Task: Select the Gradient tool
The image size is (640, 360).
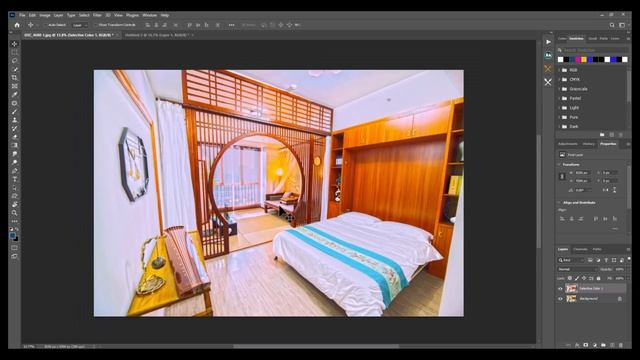Action: pyautogui.click(x=15, y=145)
